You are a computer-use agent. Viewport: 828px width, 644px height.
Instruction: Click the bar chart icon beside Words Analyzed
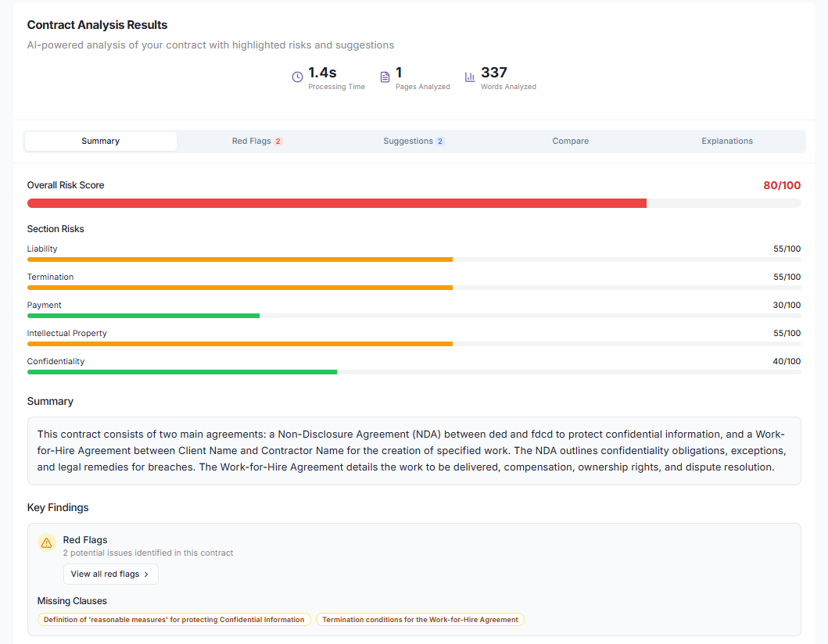470,77
